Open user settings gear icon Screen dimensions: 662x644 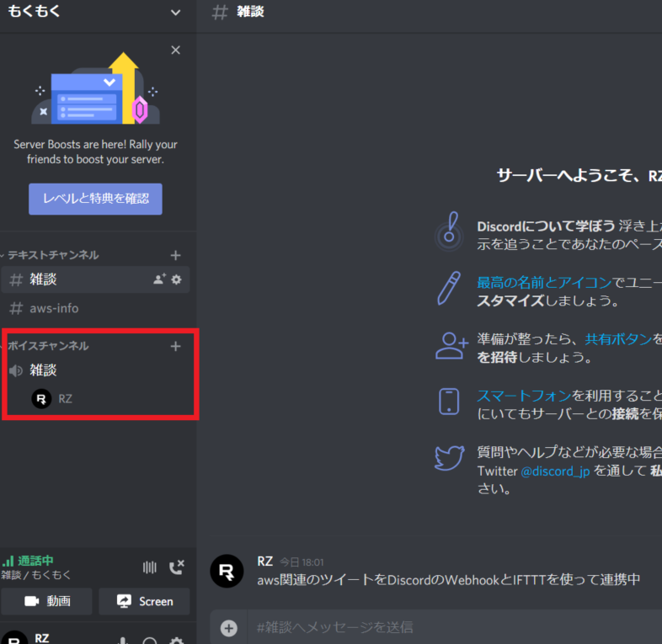point(177,640)
